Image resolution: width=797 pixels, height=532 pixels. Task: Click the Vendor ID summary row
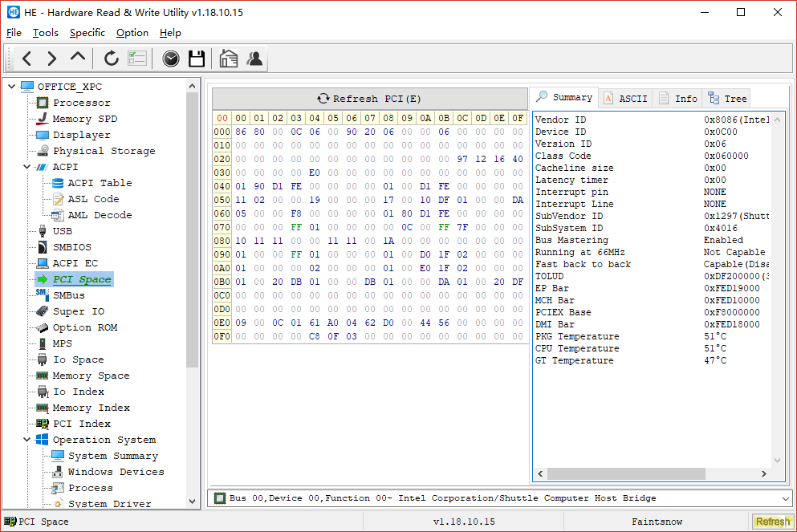point(653,120)
